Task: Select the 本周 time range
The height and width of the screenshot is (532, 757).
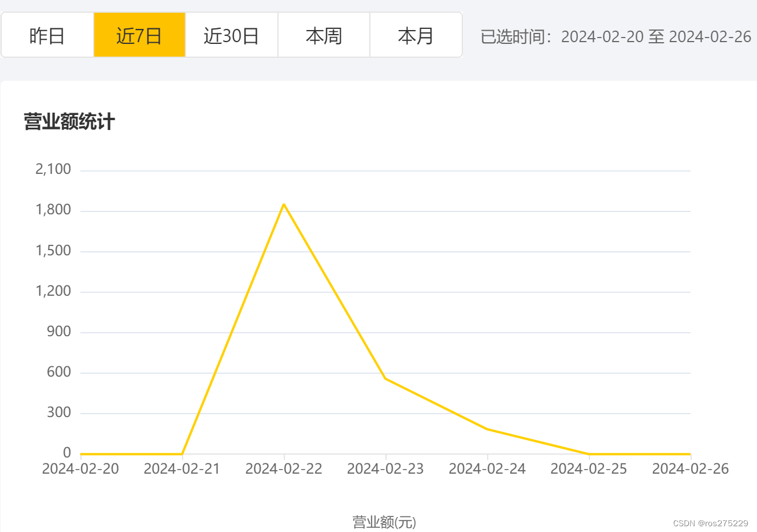Action: pos(323,35)
